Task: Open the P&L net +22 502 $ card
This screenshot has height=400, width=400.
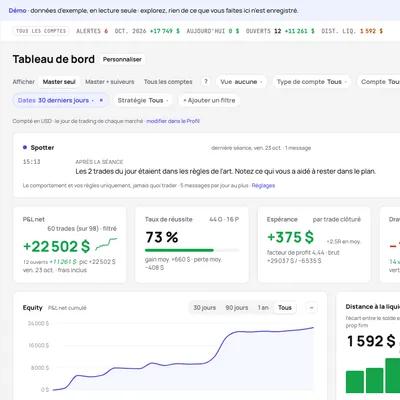Action: click(x=70, y=245)
